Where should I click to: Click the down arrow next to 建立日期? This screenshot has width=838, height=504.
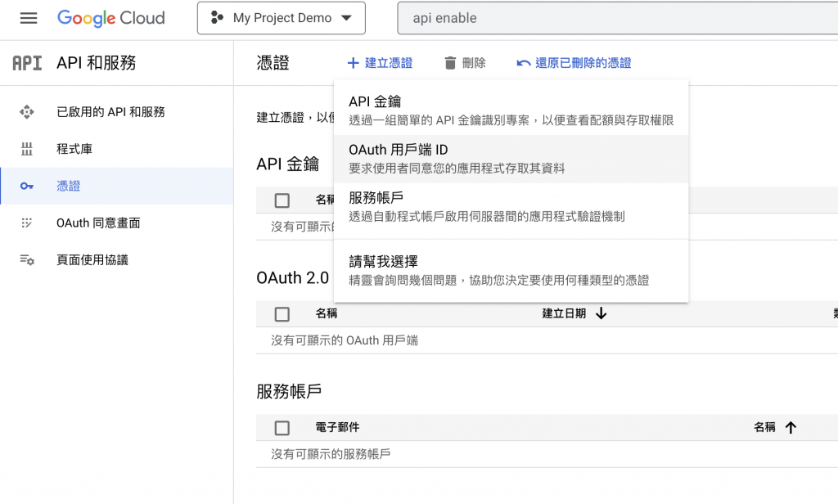point(601,313)
